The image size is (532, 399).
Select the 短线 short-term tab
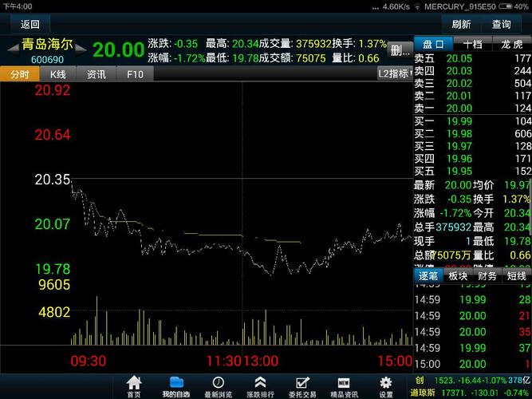[x=517, y=276]
